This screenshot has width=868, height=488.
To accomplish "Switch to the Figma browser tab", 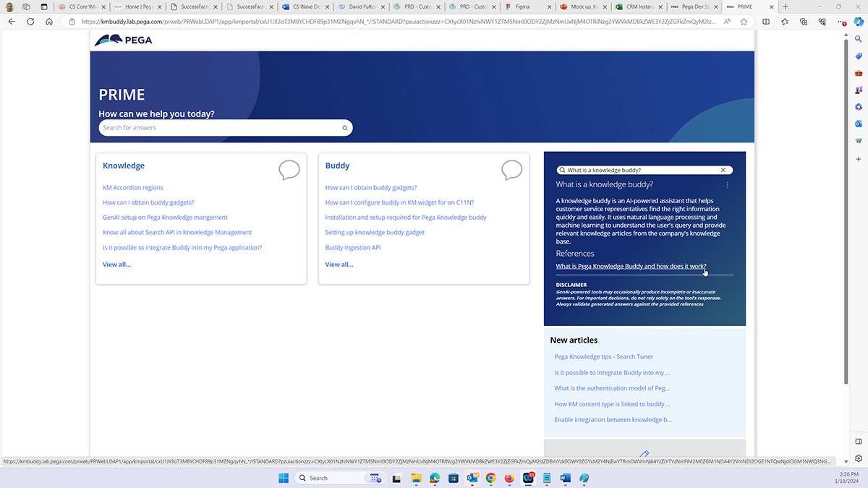I will pyautogui.click(x=526, y=7).
